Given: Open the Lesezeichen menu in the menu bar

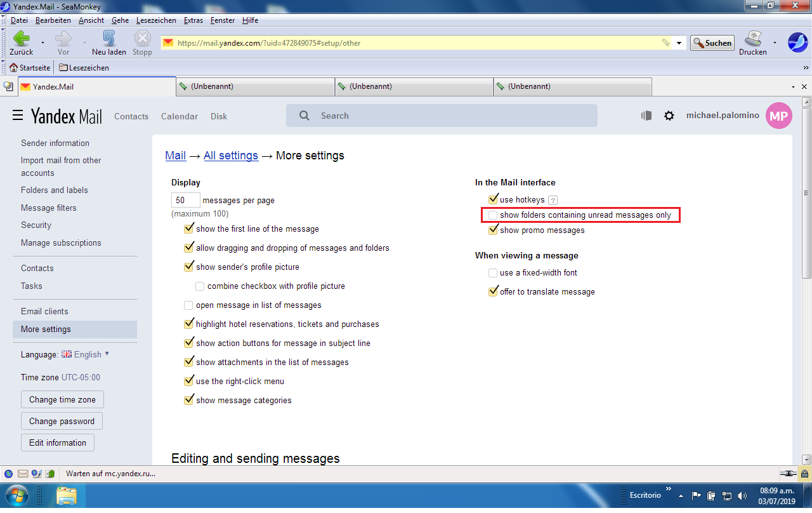Looking at the screenshot, I should click(156, 20).
